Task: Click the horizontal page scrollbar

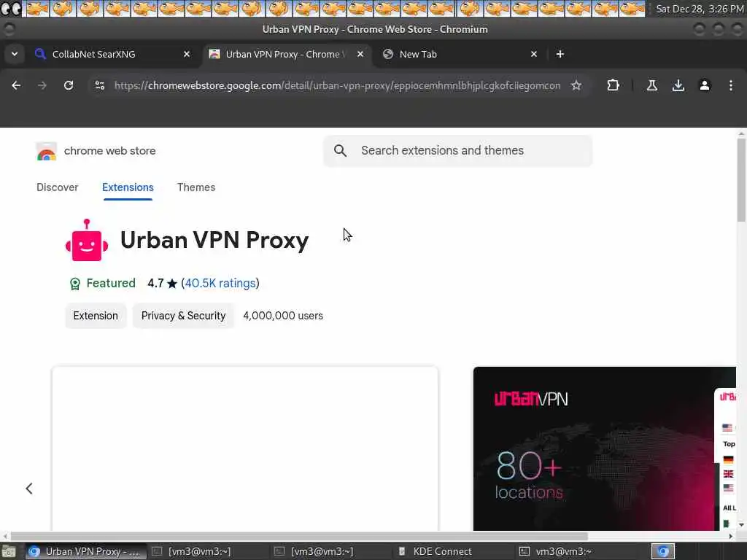Action: tap(299, 536)
